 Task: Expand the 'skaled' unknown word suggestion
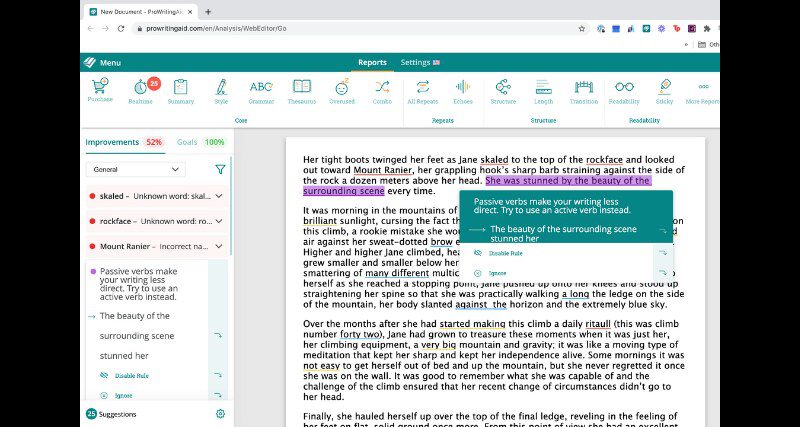click(157, 196)
